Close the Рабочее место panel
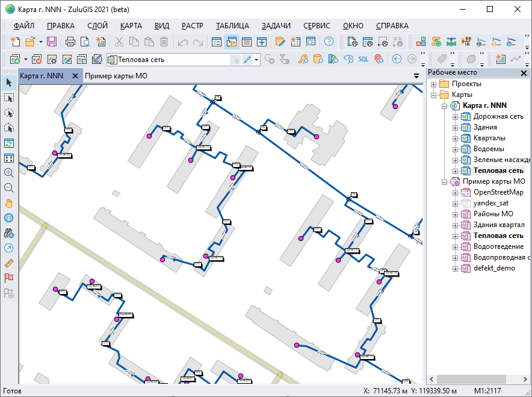This screenshot has width=532, height=397. 524,72
